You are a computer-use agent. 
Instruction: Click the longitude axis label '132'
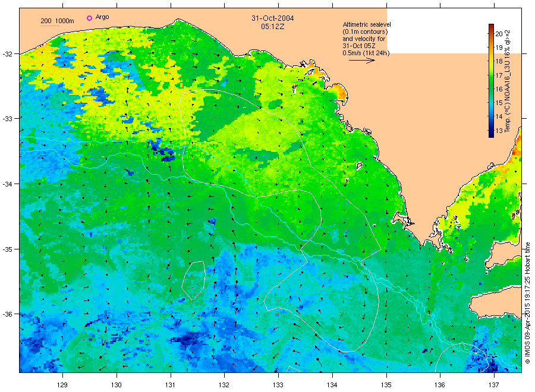(224, 385)
